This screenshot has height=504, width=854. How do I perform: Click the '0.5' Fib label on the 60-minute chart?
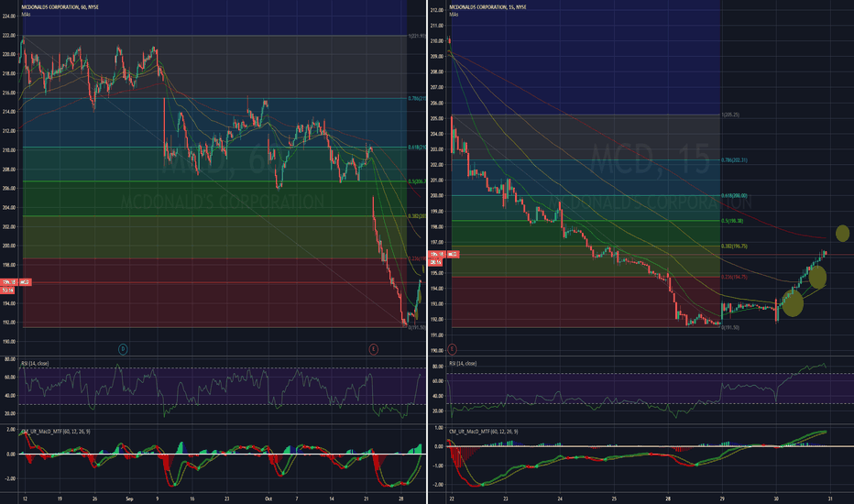417,181
